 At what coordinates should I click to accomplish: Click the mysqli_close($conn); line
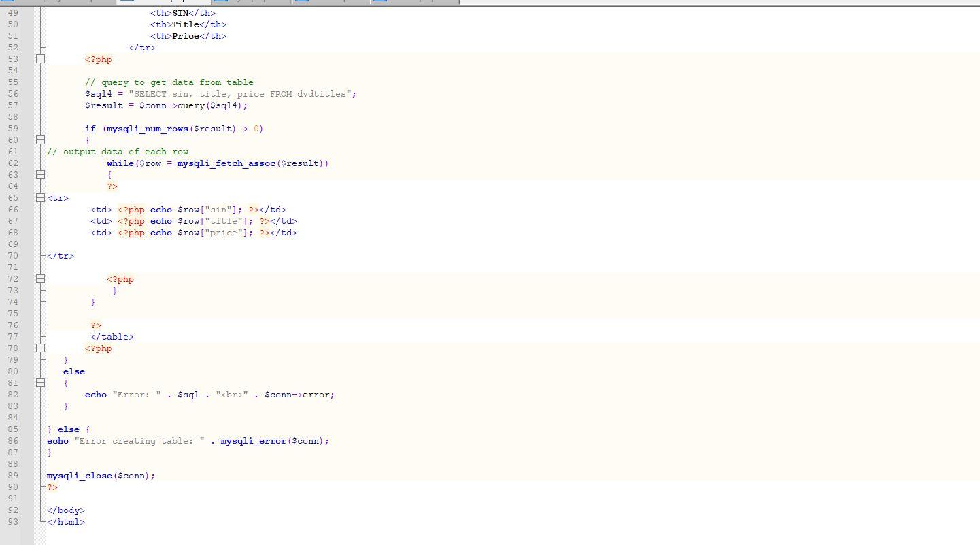(x=101, y=476)
